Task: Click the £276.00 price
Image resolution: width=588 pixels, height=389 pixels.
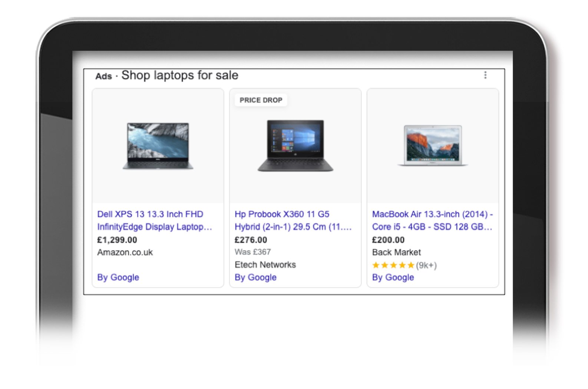Action: pyautogui.click(x=251, y=240)
